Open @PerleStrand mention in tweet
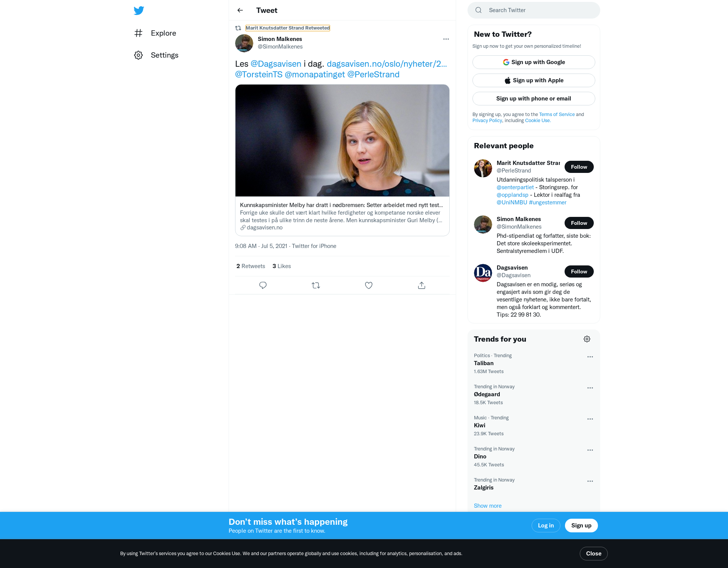Image resolution: width=728 pixels, height=568 pixels. [x=373, y=74]
